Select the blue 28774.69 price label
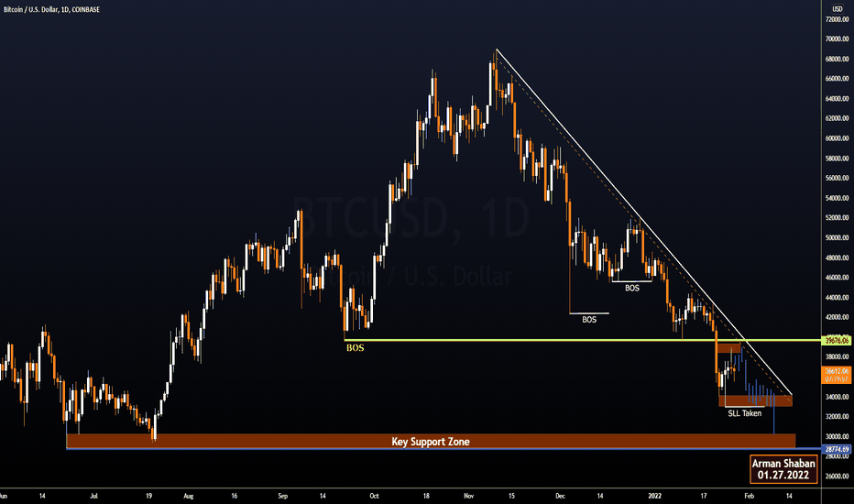Screen dimensions: 854x504 tap(838, 450)
